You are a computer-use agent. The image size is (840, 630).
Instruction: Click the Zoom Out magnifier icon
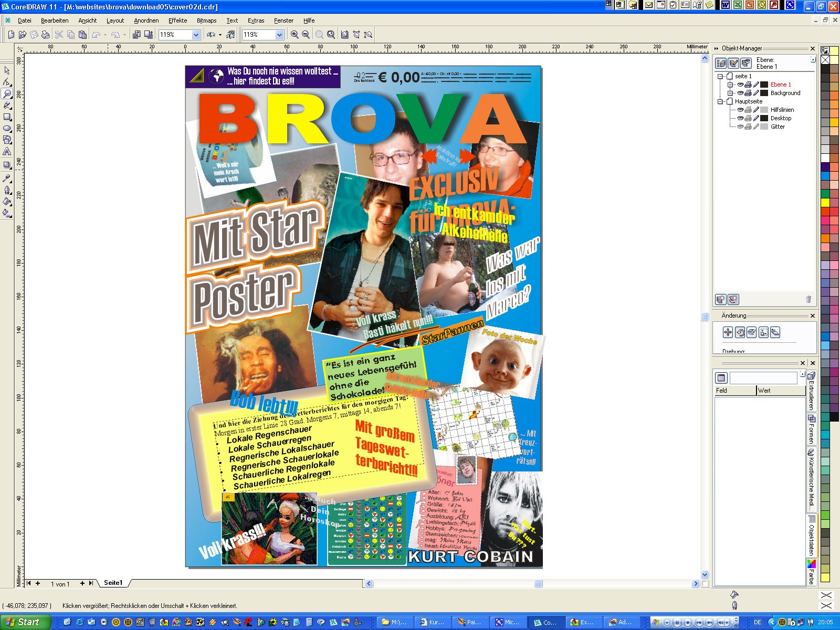pos(306,35)
